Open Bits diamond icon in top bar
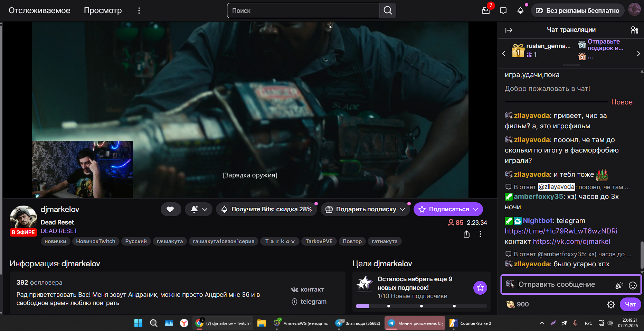This screenshot has height=331, width=644. click(521, 11)
